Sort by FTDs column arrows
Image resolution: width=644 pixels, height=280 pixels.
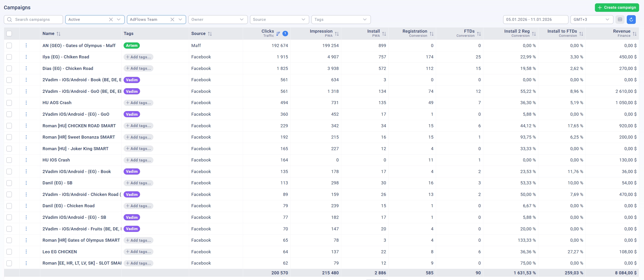pos(479,34)
